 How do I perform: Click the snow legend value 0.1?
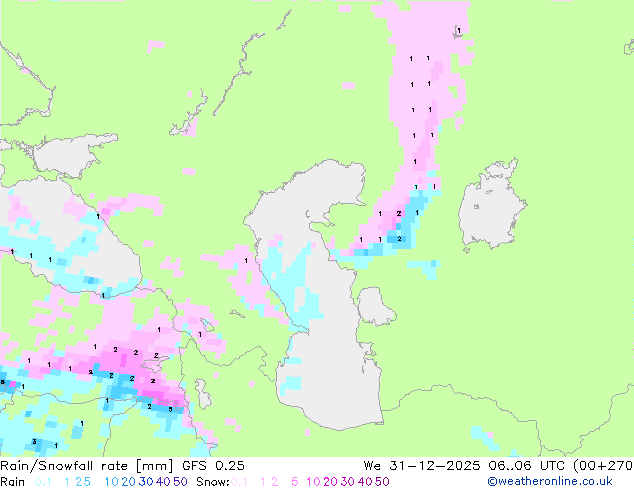(239, 482)
